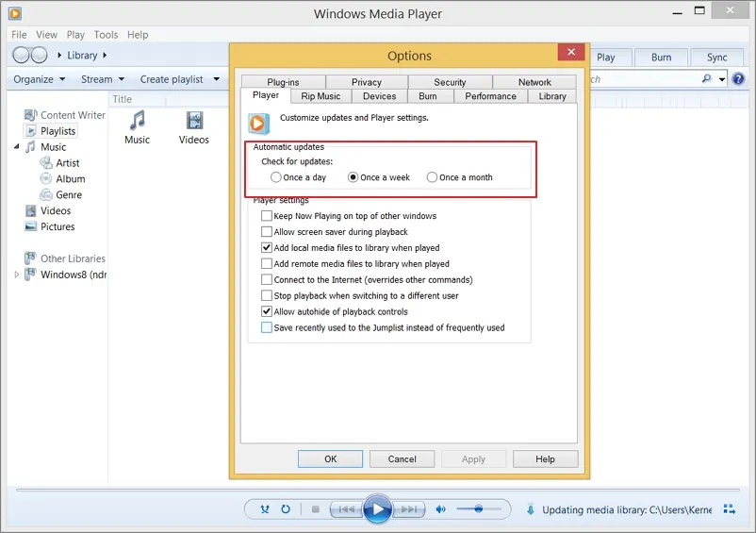Click the back navigation arrow

pos(21,55)
